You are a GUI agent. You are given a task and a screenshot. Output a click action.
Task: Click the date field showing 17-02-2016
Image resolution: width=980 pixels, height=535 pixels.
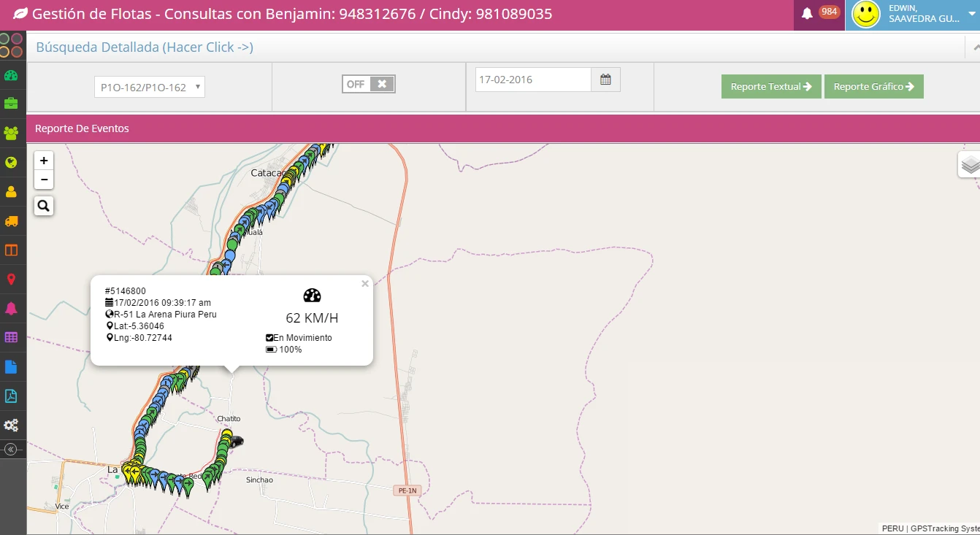click(x=532, y=80)
